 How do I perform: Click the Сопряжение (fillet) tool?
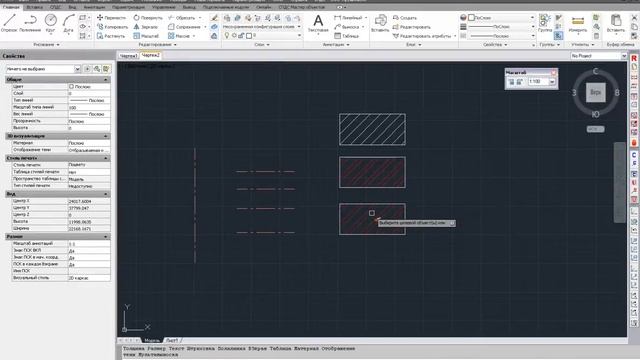(x=184, y=27)
